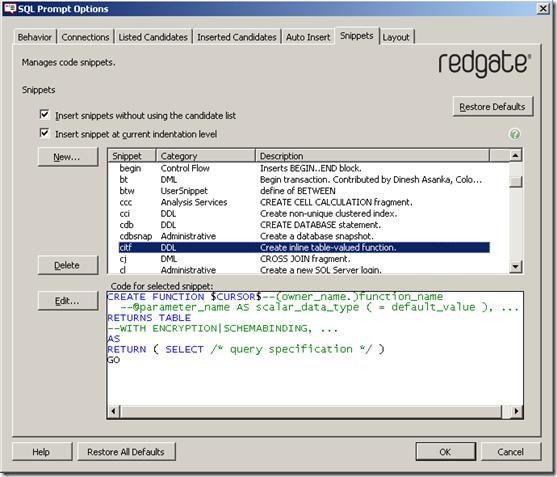
Task: Open the Inserted Candidates tab
Action: click(237, 37)
